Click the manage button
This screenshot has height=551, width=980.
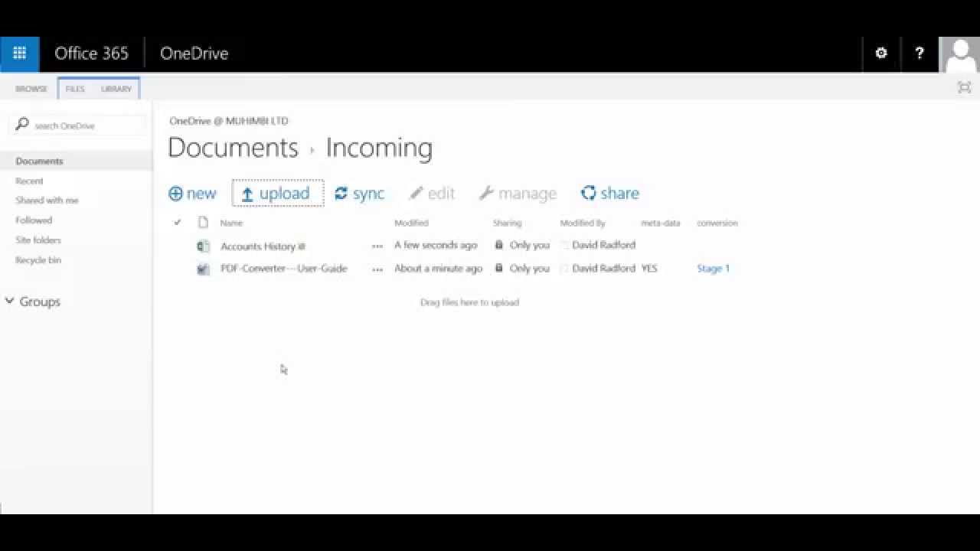point(518,194)
